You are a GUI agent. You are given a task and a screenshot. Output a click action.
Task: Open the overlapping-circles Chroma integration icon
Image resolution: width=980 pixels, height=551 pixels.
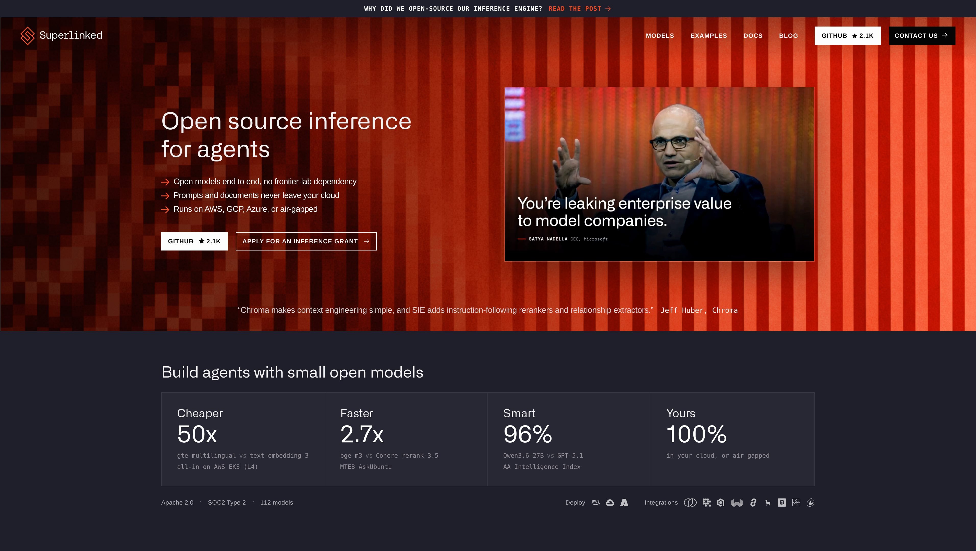(690, 502)
